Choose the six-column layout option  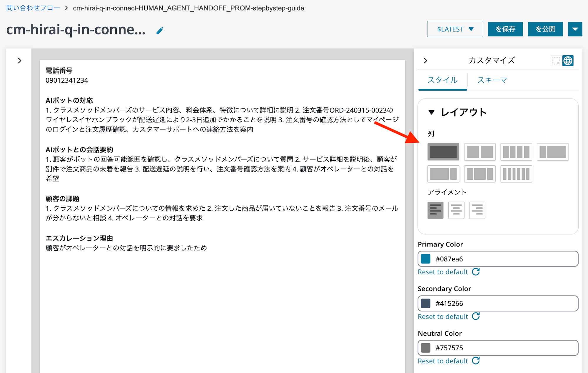click(516, 174)
